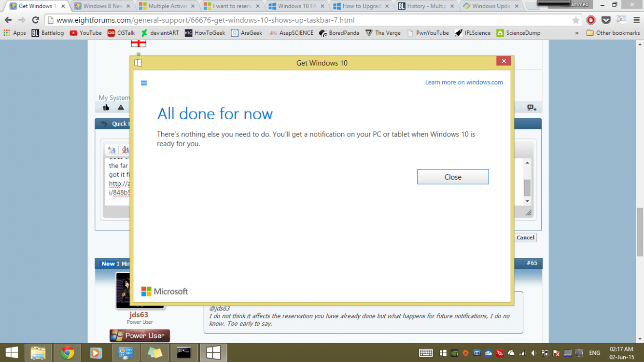
Task: Open the AsapSCIENCE bookmark
Action: 291,33
